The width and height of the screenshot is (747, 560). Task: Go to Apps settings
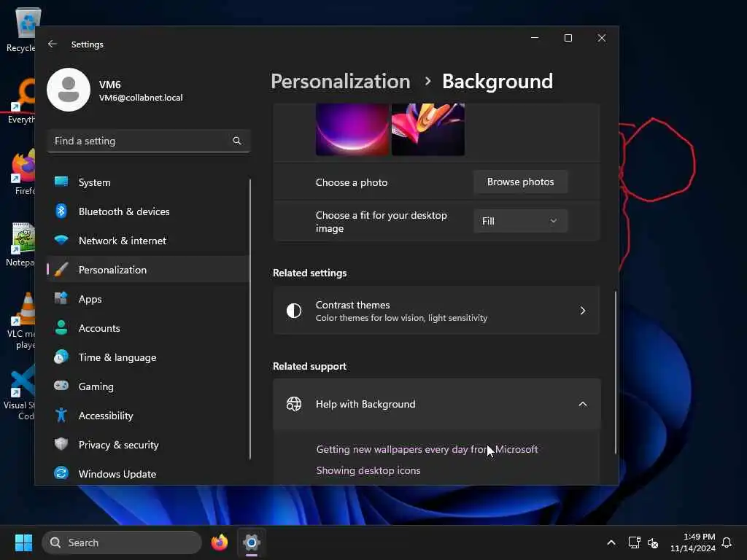point(148,298)
